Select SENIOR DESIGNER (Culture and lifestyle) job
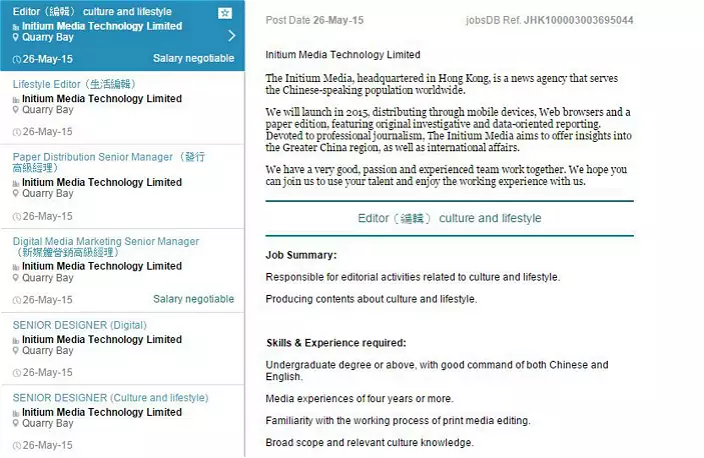The height and width of the screenshot is (458, 704). (110, 397)
